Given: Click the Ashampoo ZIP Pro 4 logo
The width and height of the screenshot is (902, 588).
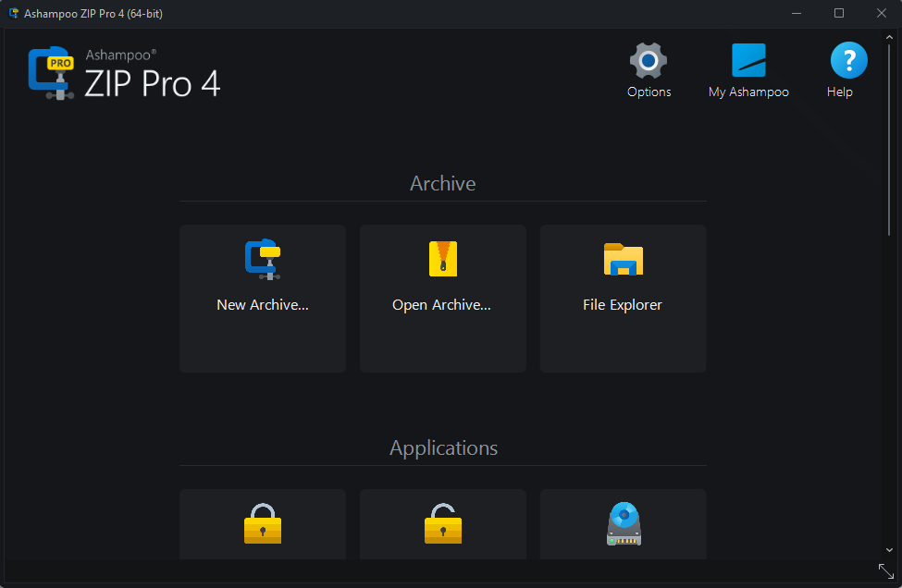Looking at the screenshot, I should (x=124, y=73).
